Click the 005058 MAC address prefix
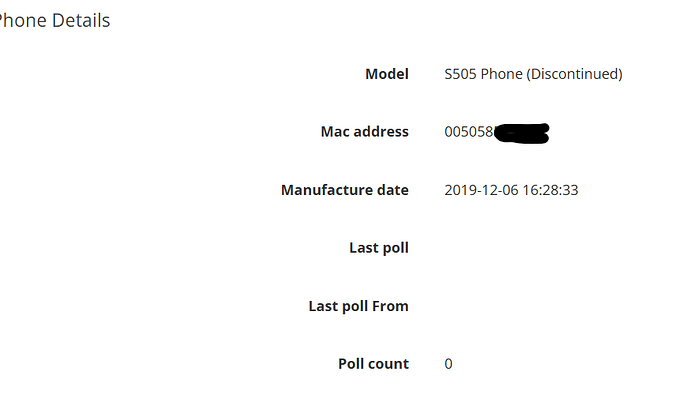Screen dimensions: 690x412 pos(469,132)
